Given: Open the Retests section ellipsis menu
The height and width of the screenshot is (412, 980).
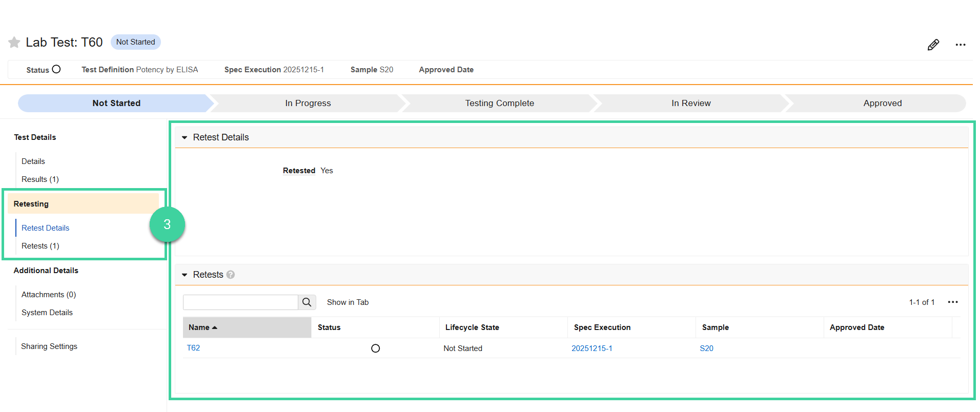Looking at the screenshot, I should coord(953,302).
